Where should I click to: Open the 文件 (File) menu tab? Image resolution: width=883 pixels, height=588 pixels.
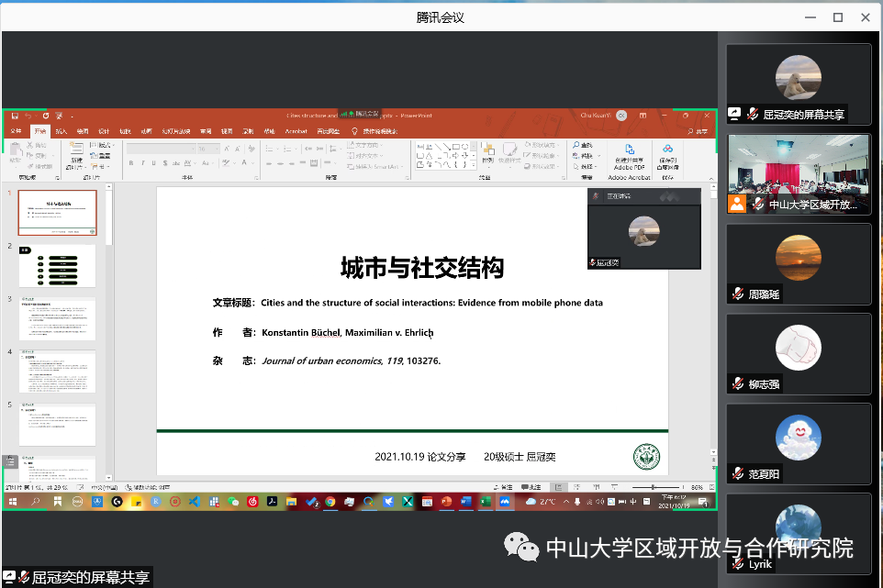point(16,131)
